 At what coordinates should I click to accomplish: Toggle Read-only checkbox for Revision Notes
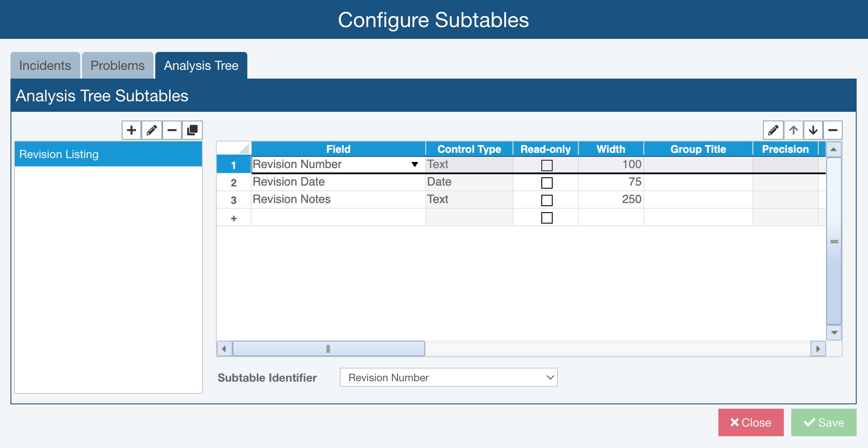click(x=547, y=200)
